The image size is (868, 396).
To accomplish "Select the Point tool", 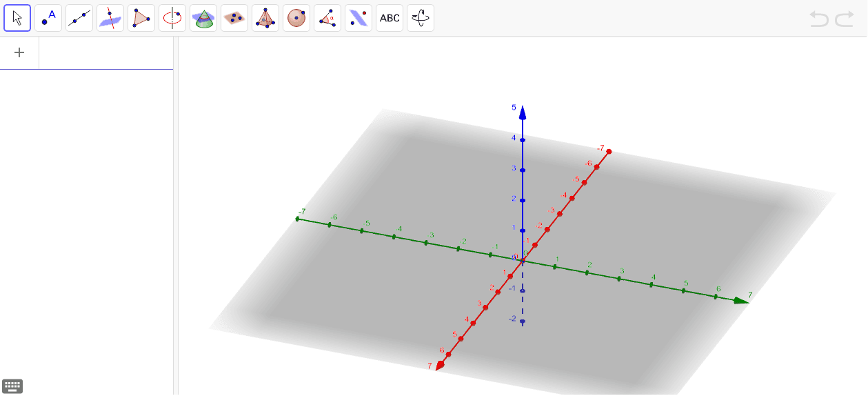I will [x=48, y=18].
